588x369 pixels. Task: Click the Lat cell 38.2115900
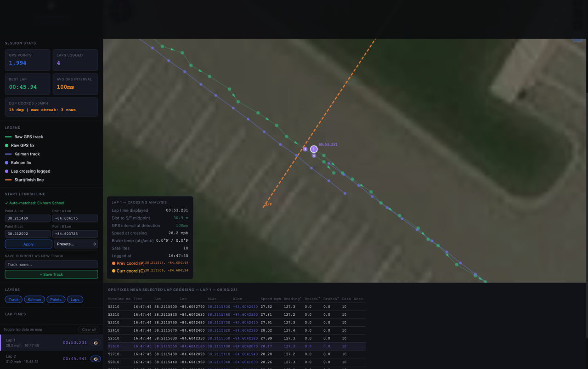click(x=165, y=307)
